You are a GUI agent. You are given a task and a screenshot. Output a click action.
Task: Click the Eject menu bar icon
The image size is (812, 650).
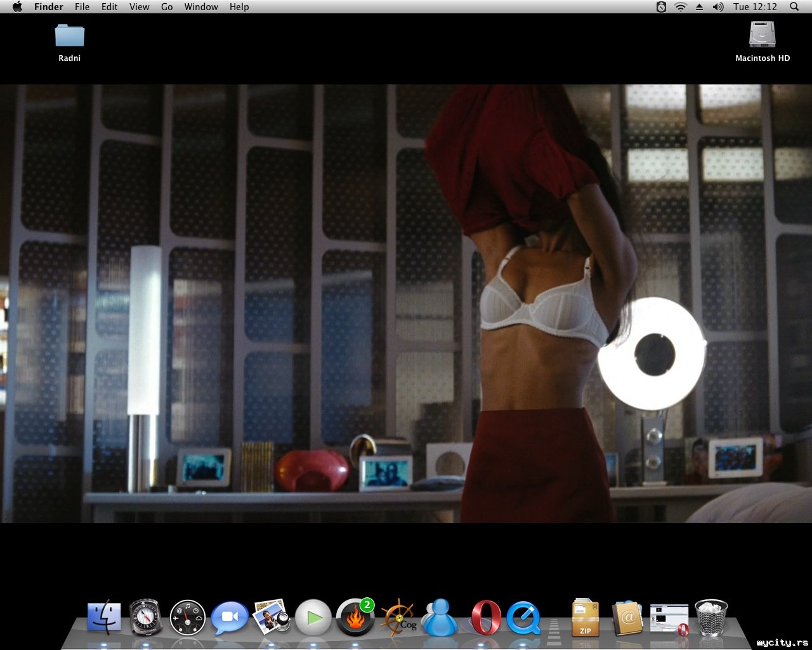(700, 7)
